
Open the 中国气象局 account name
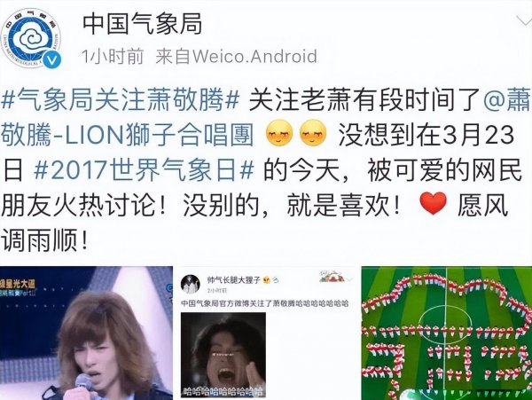pyautogui.click(x=143, y=24)
